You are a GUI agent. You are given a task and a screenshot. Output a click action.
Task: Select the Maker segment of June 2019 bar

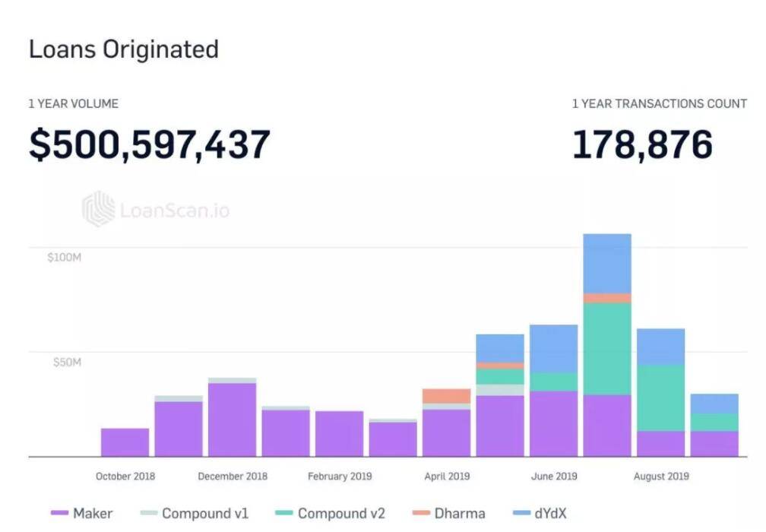pyautogui.click(x=553, y=424)
